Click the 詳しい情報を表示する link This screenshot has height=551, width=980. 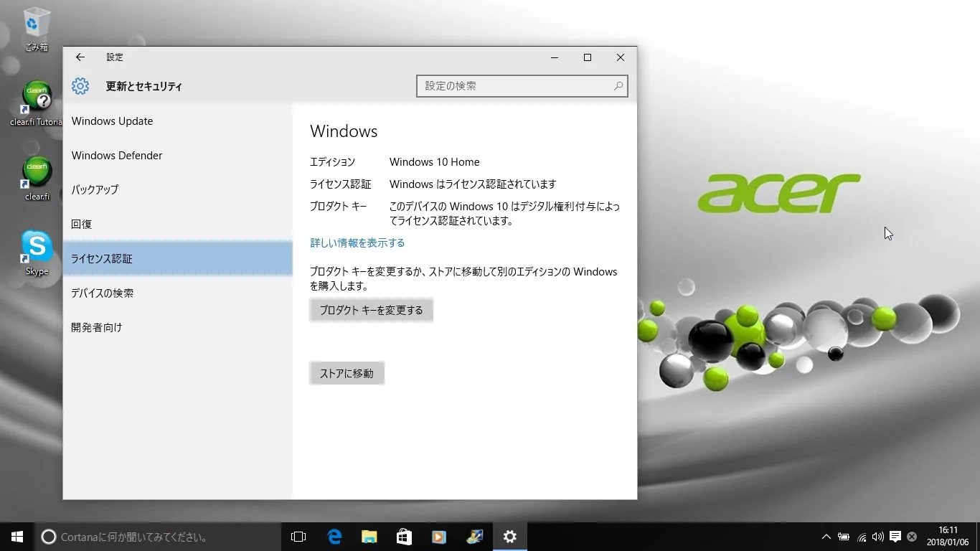[357, 243]
